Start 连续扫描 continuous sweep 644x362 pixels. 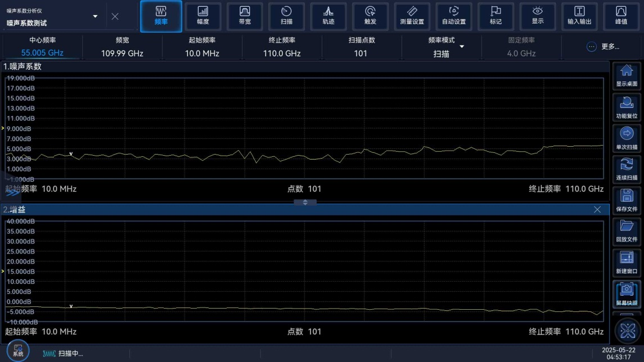[627, 169]
